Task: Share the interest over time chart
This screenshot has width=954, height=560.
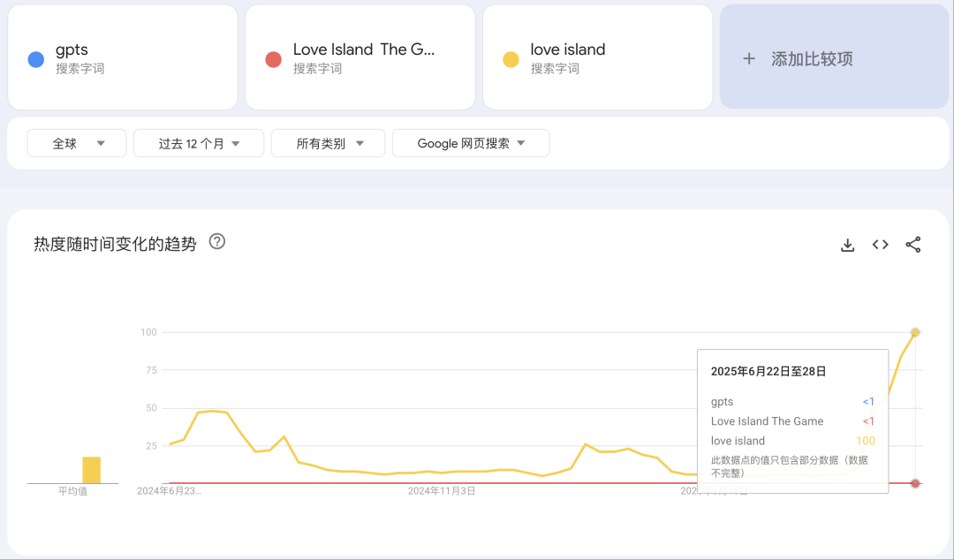Action: 913,245
